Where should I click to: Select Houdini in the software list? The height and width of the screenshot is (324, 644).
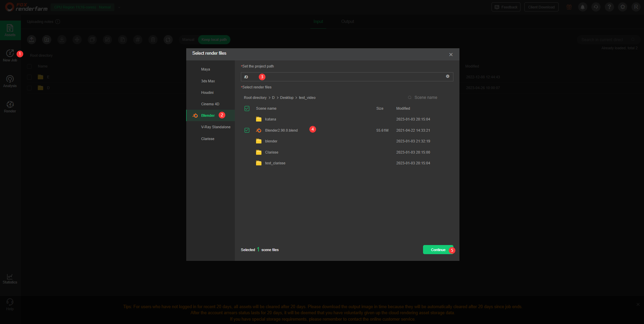[211, 92]
